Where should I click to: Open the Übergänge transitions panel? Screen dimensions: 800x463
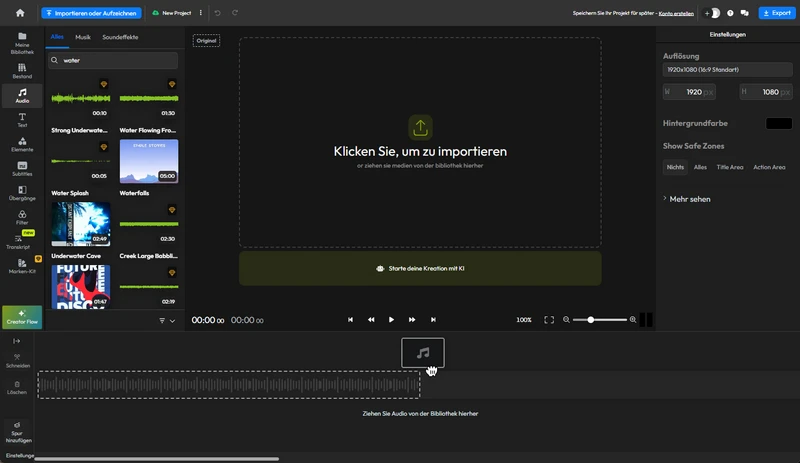[x=22, y=193]
